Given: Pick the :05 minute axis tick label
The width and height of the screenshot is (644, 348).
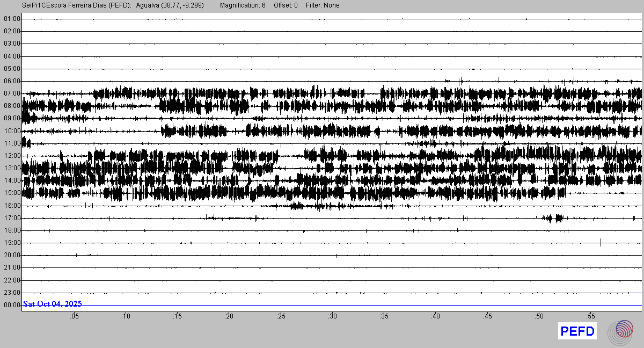Looking at the screenshot, I should (x=74, y=316).
